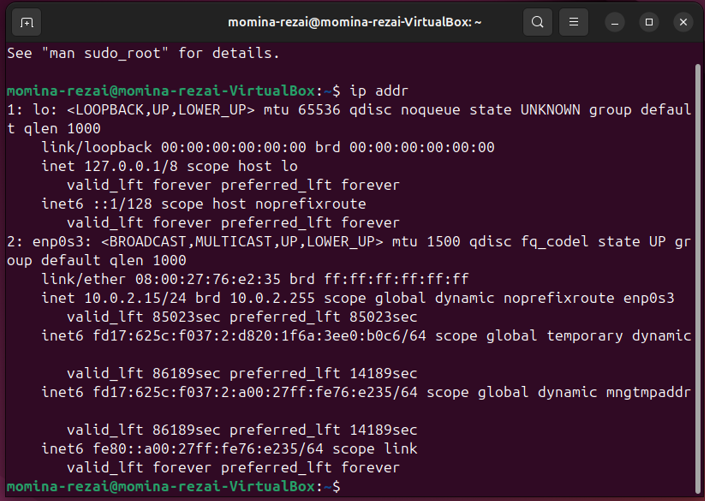Image resolution: width=705 pixels, height=501 pixels.
Task: Click the link-local address fe80::a00:27ff:fe76:e235/64
Action: point(208,449)
